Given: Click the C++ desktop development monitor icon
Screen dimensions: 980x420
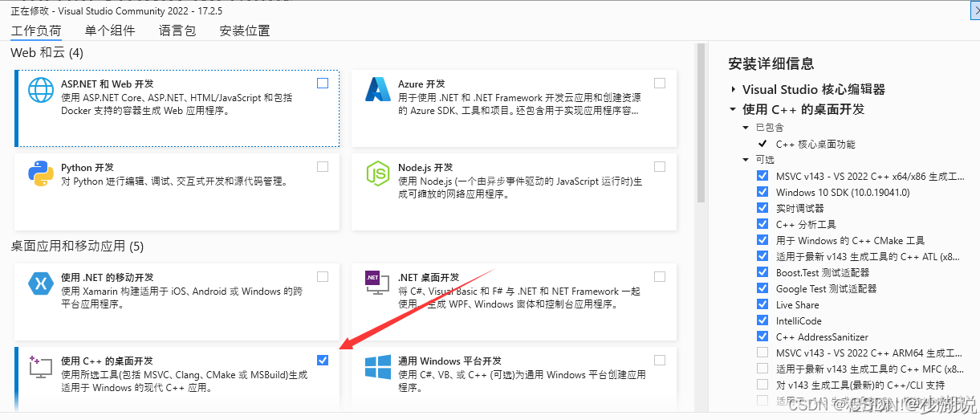Looking at the screenshot, I should coord(40,367).
